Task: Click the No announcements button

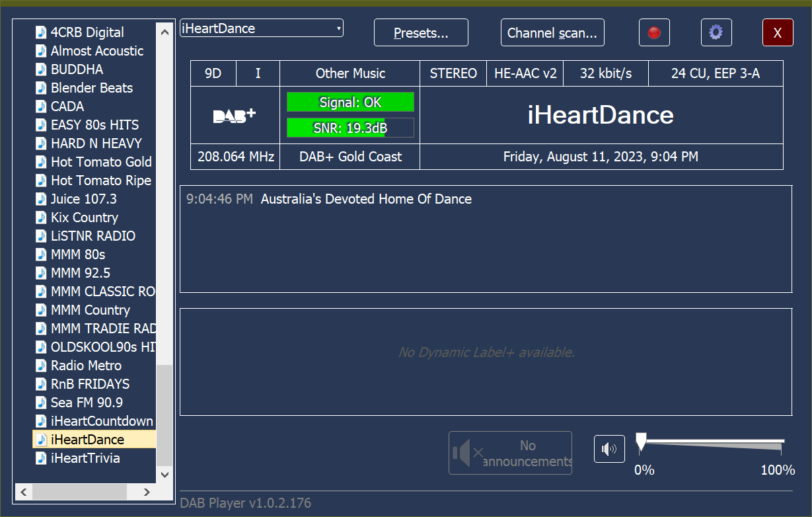Action: [x=510, y=453]
